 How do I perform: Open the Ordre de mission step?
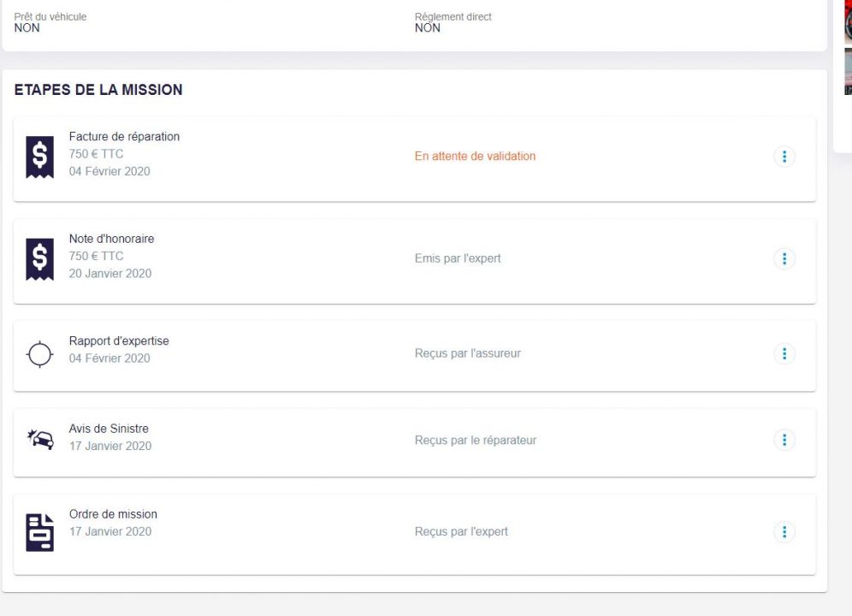(x=113, y=514)
